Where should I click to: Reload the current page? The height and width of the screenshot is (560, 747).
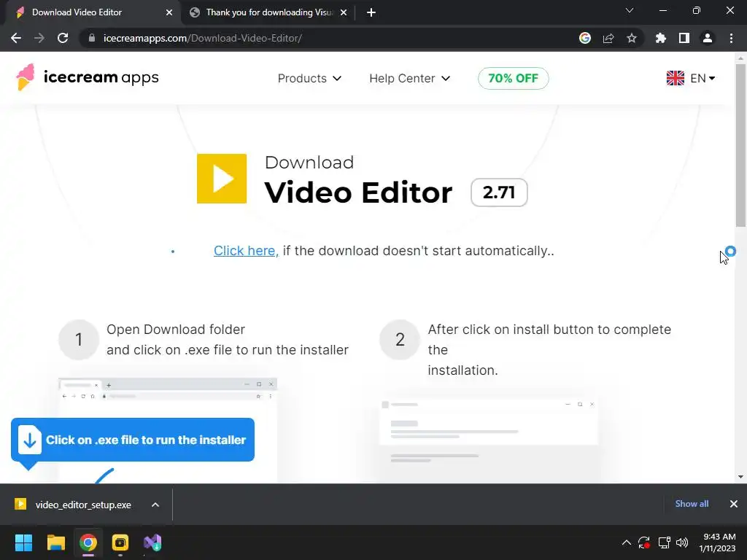point(63,38)
